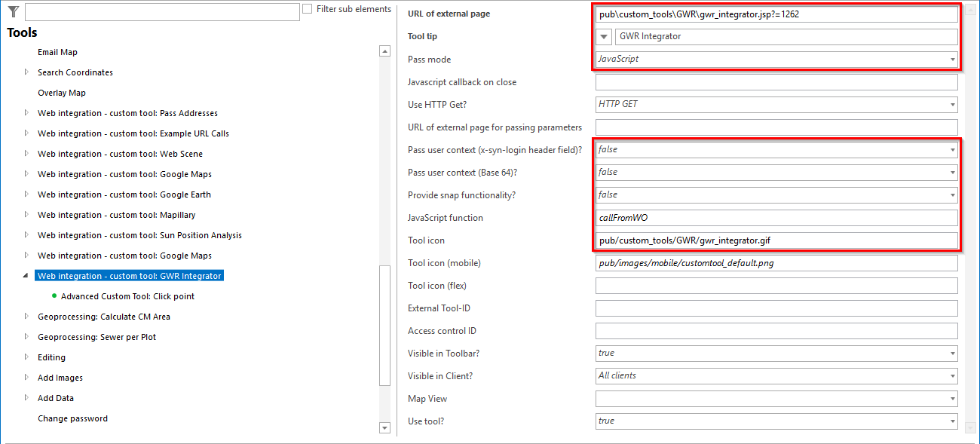Viewport: 980px width, 444px height.
Task: Set Provide snap functionality to true
Action: pyautogui.click(x=951, y=194)
